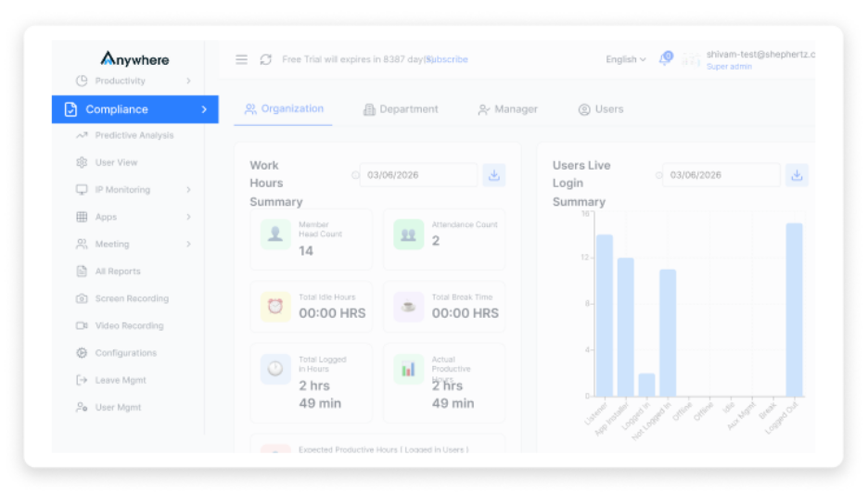868x493 pixels.
Task: Open the hamburger menu icon
Action: (x=241, y=59)
